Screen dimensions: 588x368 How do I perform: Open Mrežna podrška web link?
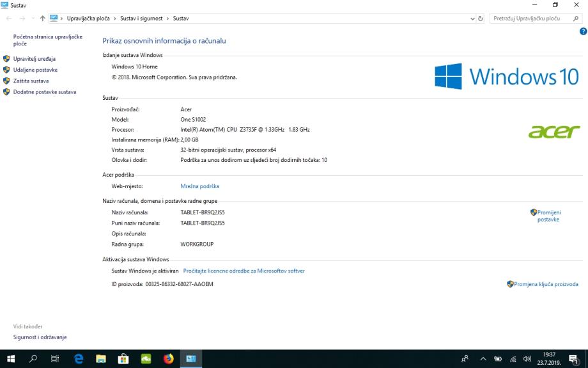point(199,186)
